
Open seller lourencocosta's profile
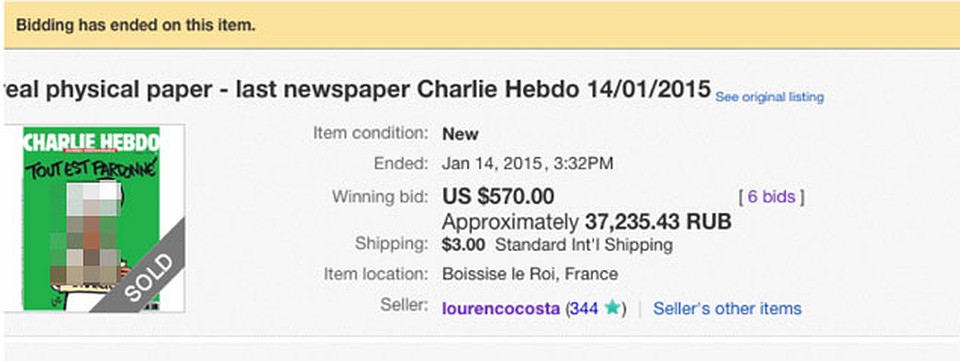501,309
